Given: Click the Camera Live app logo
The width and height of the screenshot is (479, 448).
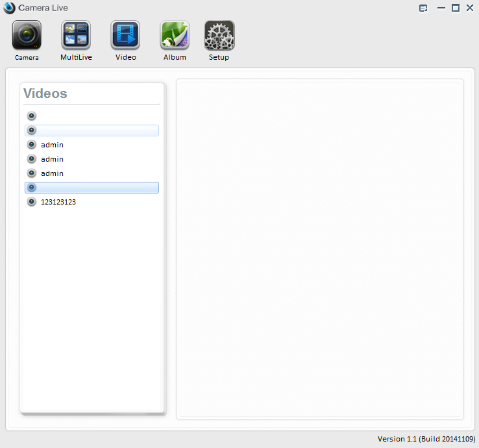Looking at the screenshot, I should tap(9, 8).
